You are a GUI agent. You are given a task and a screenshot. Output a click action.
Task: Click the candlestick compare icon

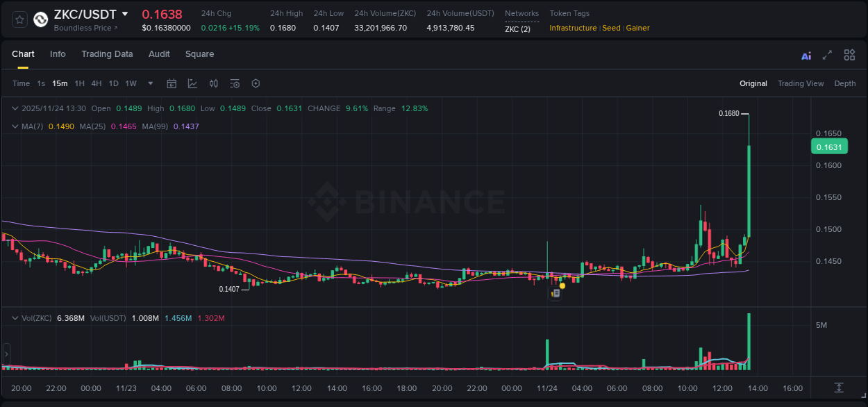[x=213, y=83]
